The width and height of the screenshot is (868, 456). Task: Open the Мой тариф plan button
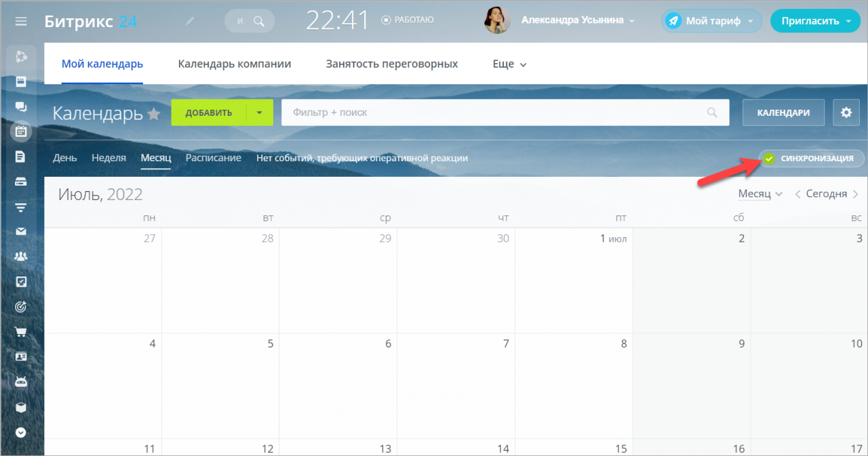(711, 21)
